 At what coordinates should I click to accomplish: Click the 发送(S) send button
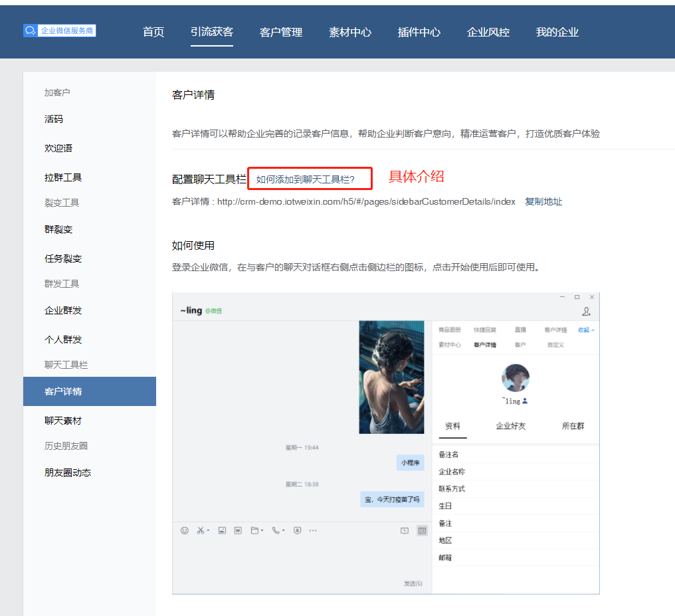(x=413, y=583)
